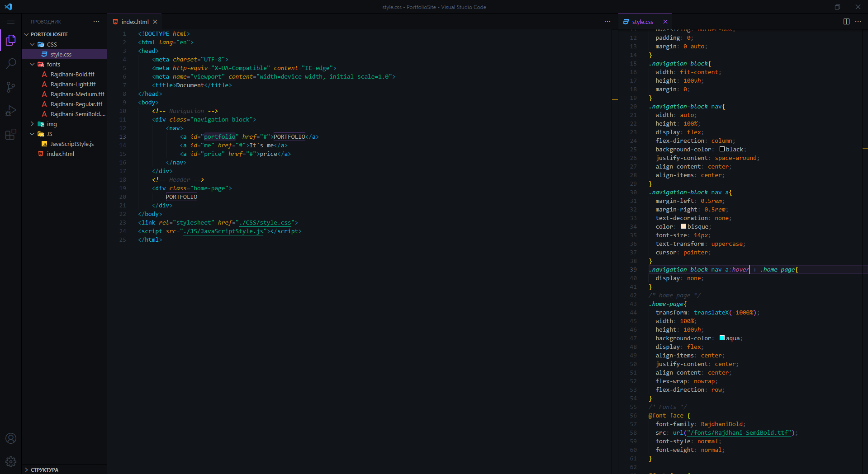Close the style.css tab
The height and width of the screenshot is (474, 868).
(665, 22)
